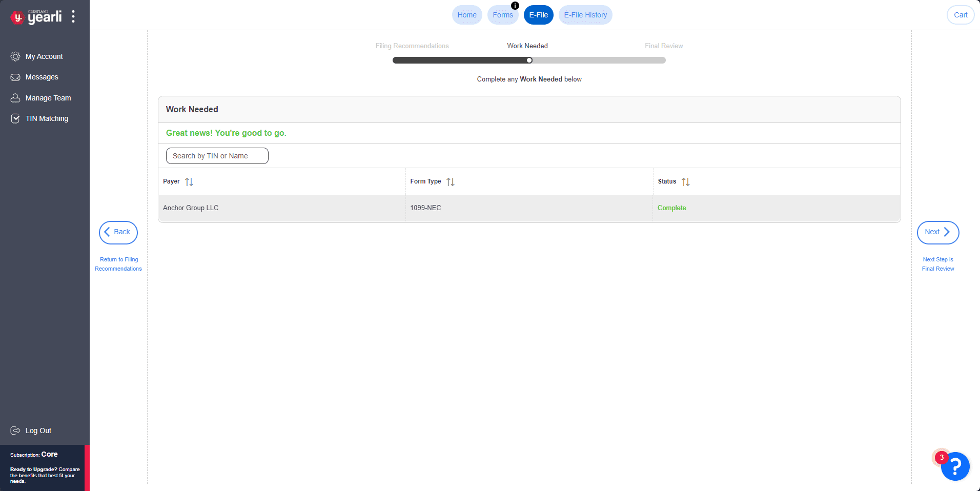This screenshot has width=980, height=491.
Task: Click the Log Out arrow icon
Action: pyautogui.click(x=15, y=431)
